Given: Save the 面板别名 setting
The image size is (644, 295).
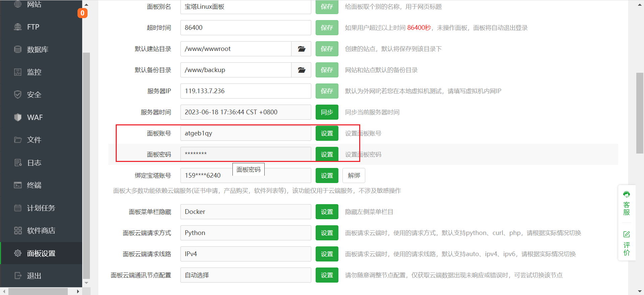Looking at the screenshot, I should click(327, 7).
